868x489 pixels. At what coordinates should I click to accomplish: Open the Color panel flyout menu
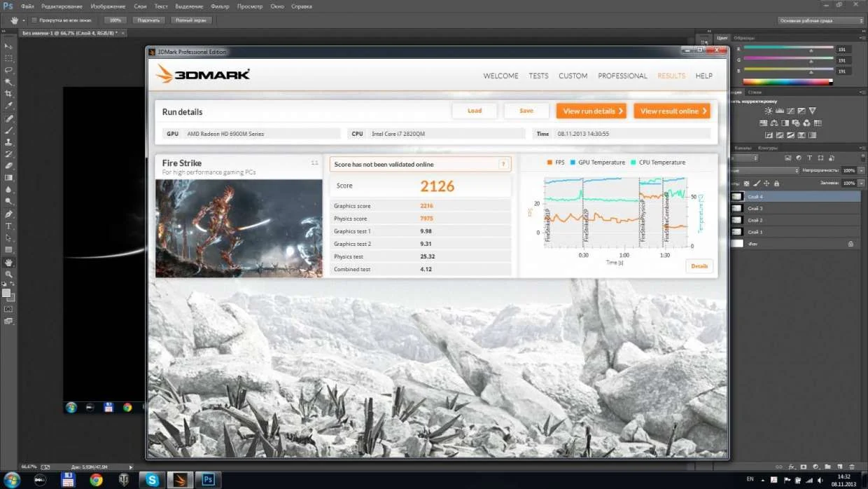pos(862,37)
